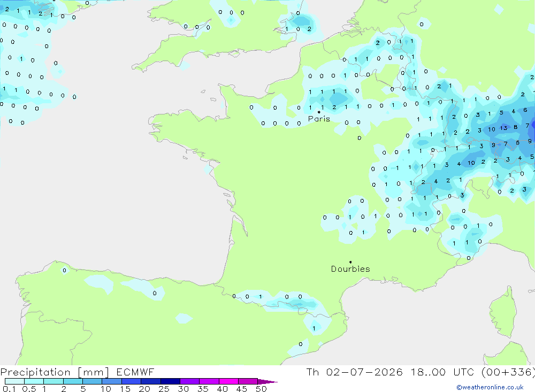Viewport: 535px width, 392px height.
Task: Pick the 30–35 mm legend swatch
Action: click(190, 381)
